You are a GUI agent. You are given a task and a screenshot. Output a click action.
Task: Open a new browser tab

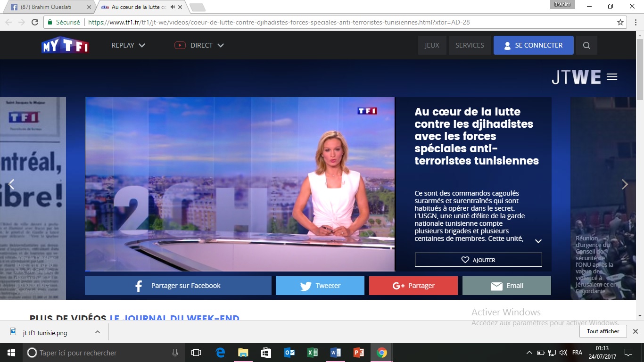(197, 7)
